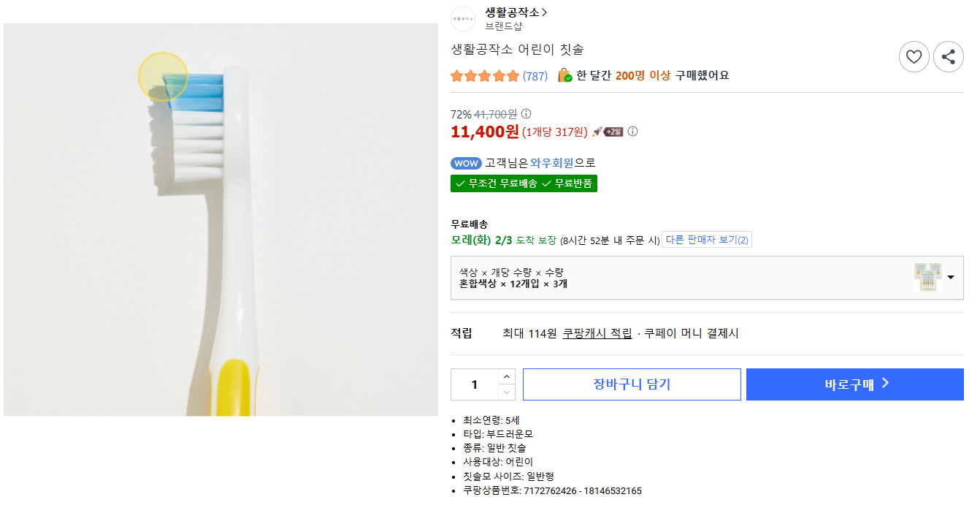Click the 장바구니 담기 button
Viewport: 980px width, 516px height.
click(632, 384)
